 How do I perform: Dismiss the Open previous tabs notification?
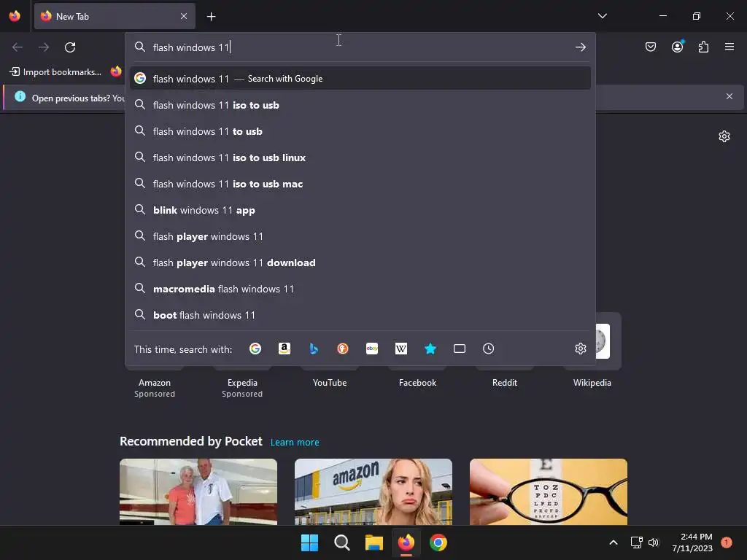[x=729, y=96]
